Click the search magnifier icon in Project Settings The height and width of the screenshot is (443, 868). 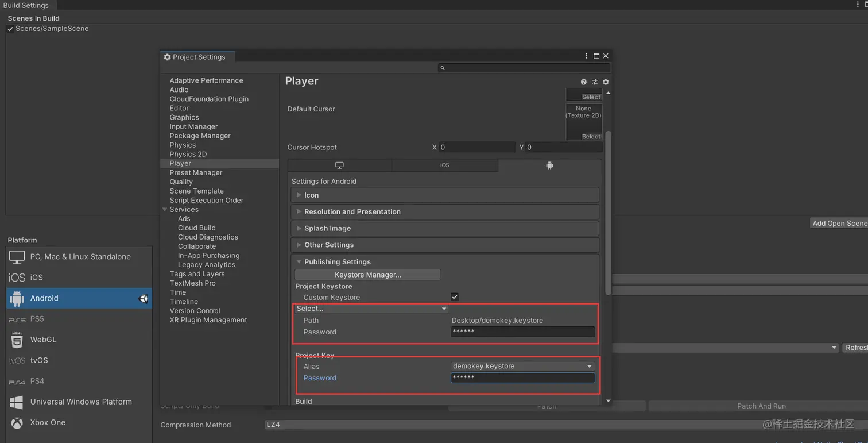[x=443, y=68]
